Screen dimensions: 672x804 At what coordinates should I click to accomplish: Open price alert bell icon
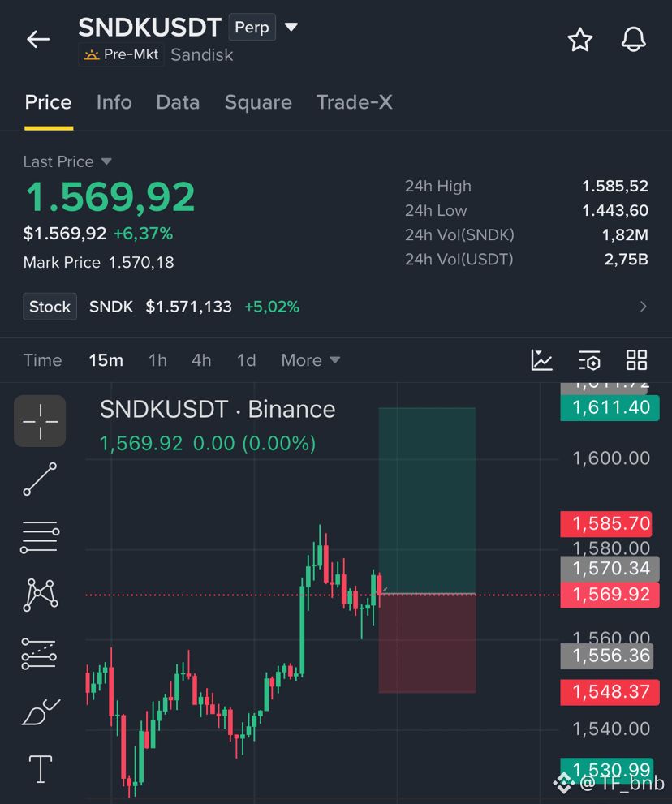634,40
